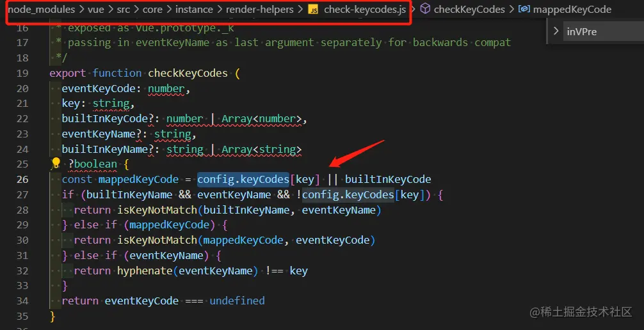This screenshot has width=644, height=330.
Task: Click the check-keycodes.js breadcrumb file
Action: [x=365, y=10]
